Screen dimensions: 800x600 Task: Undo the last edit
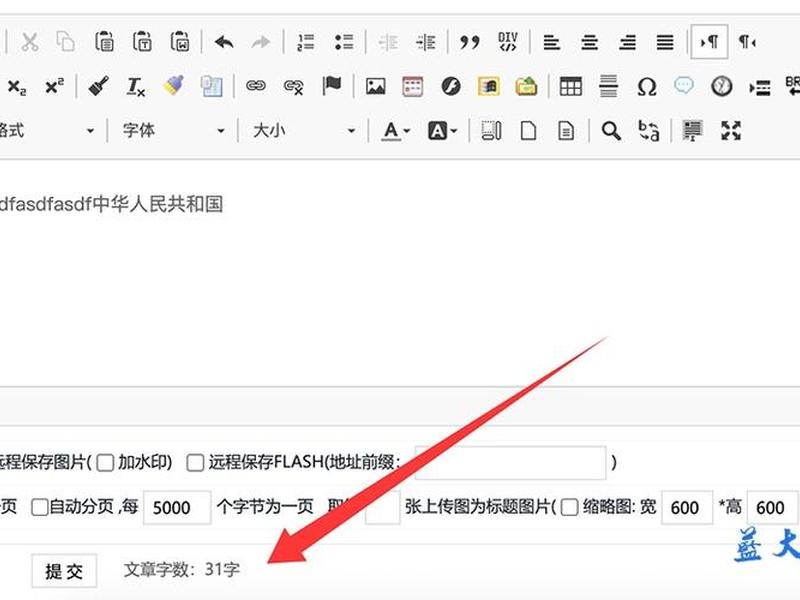(224, 42)
